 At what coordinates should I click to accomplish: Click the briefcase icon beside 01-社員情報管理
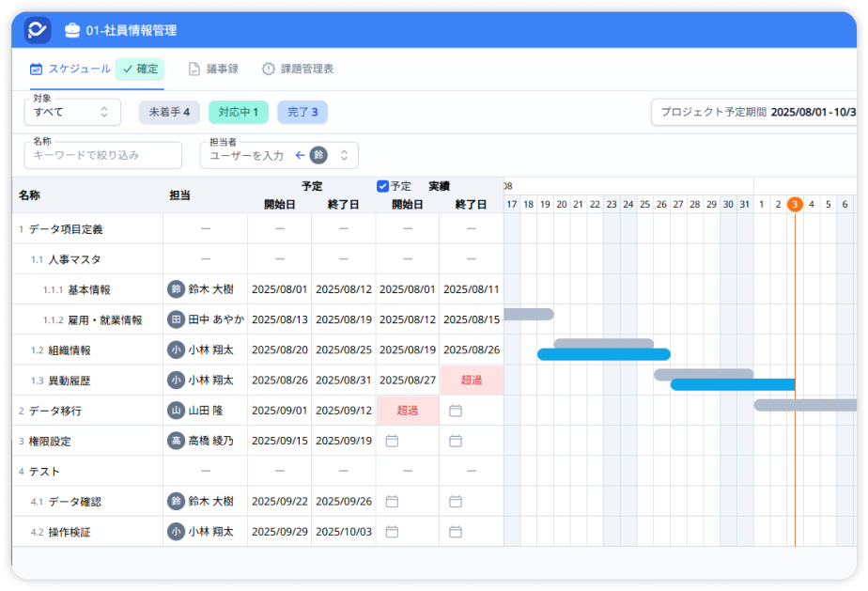(x=72, y=30)
